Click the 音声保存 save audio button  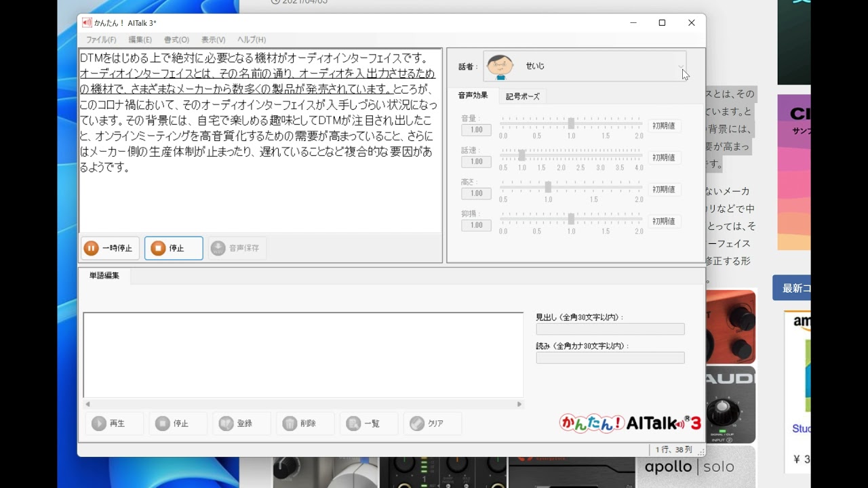point(237,248)
